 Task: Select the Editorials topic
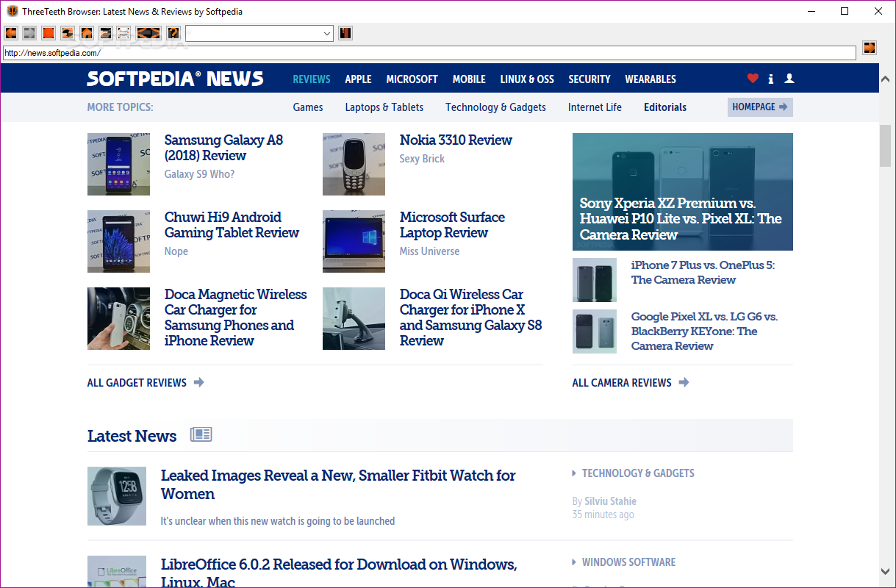click(665, 107)
